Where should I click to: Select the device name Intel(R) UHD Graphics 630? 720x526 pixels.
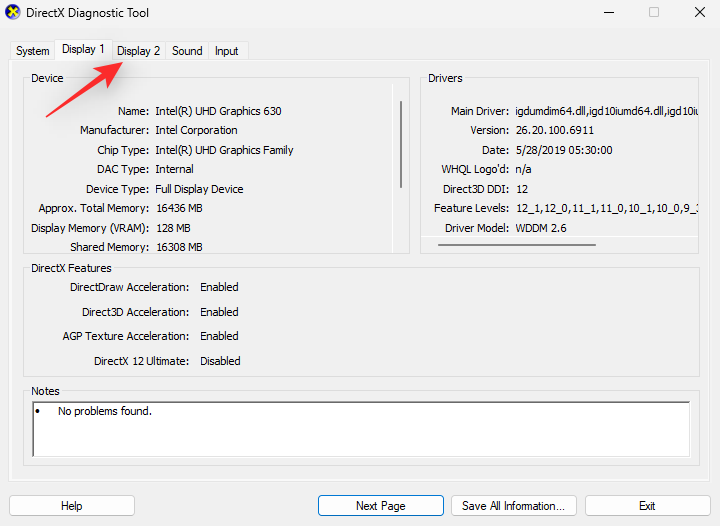click(x=218, y=111)
